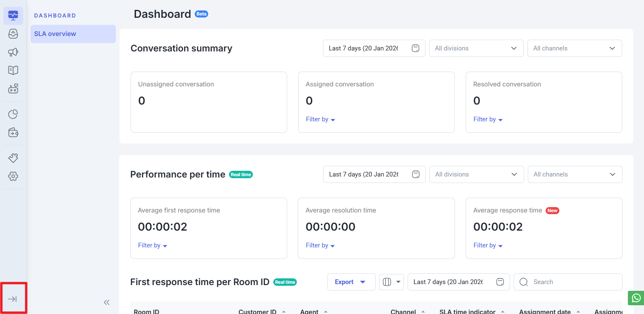Expand All divisions dropdown in Conversation summary
Screen dimensions: 644x314
point(476,48)
